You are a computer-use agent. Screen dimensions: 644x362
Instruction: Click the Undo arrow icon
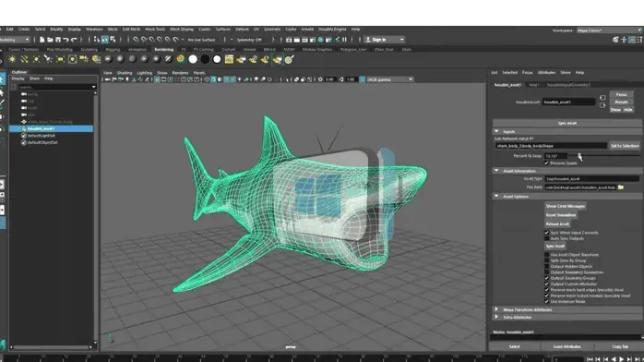pyautogui.click(x=66, y=40)
